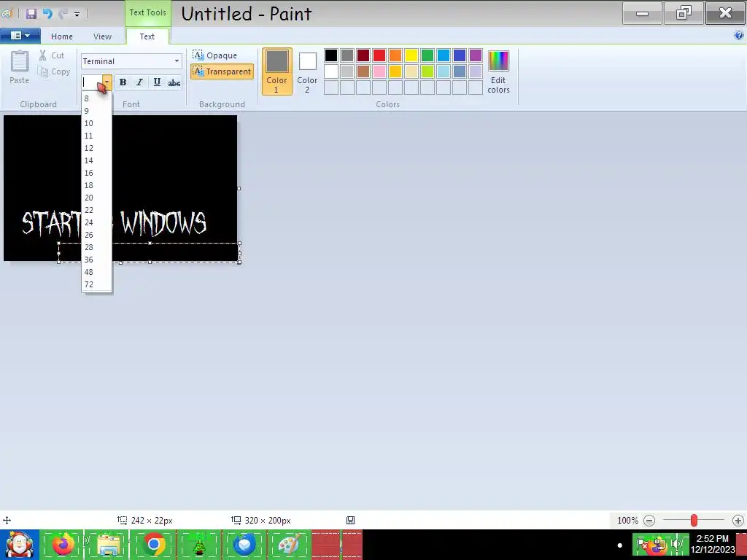747x560 pixels.
Task: Choose font size 20 from list
Action: click(97, 198)
